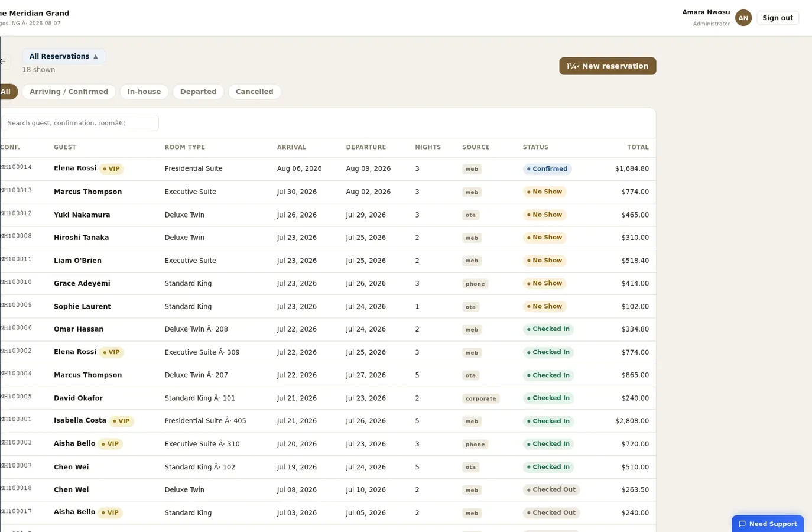Expand the All Reservations dropdown
This screenshot has height=532, width=812.
(63, 56)
